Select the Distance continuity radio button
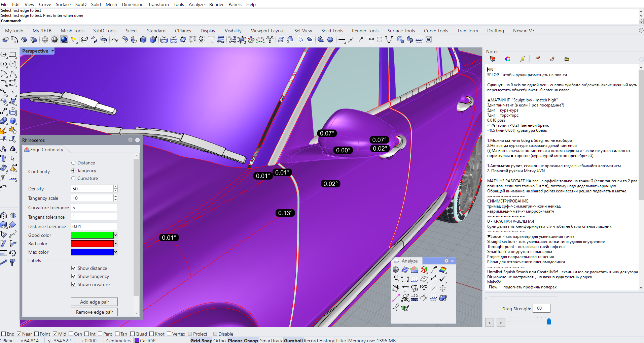 [73, 163]
